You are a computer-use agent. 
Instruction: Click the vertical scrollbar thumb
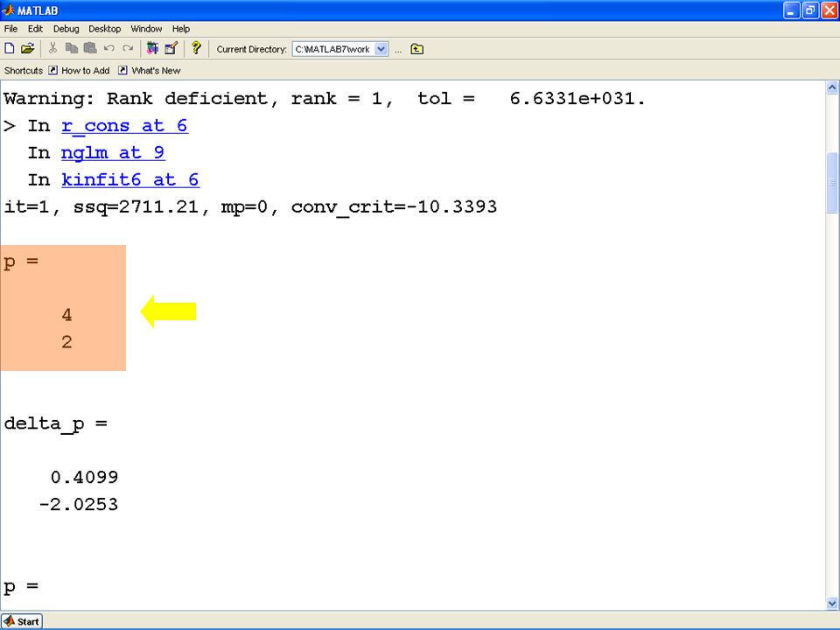pyautogui.click(x=832, y=182)
